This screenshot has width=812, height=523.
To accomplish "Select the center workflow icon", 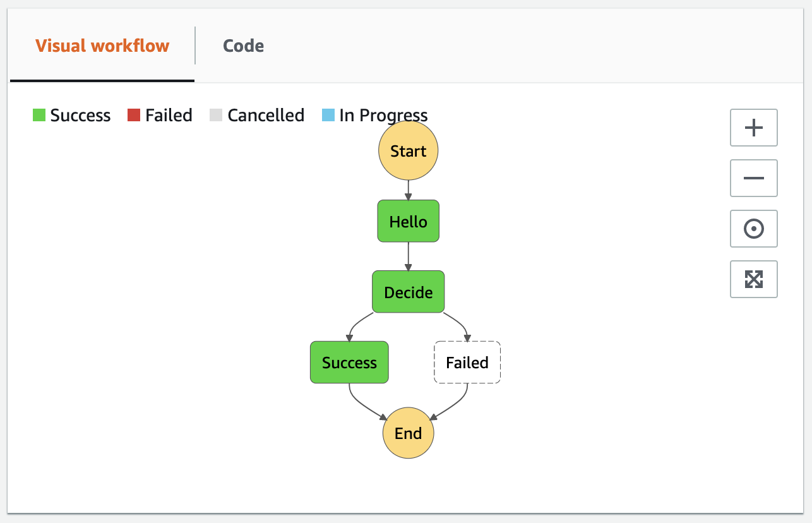I will [753, 229].
